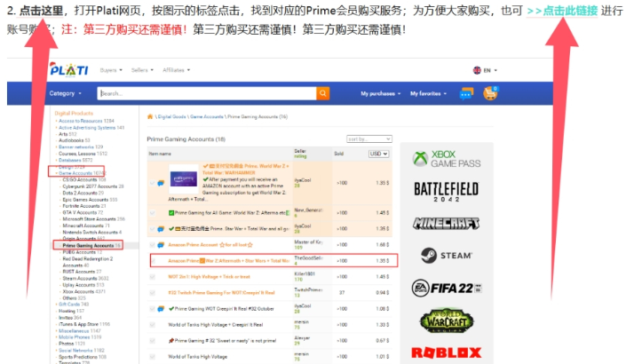Tick checkbox for first WARHAMMER listing row

pyautogui.click(x=152, y=183)
